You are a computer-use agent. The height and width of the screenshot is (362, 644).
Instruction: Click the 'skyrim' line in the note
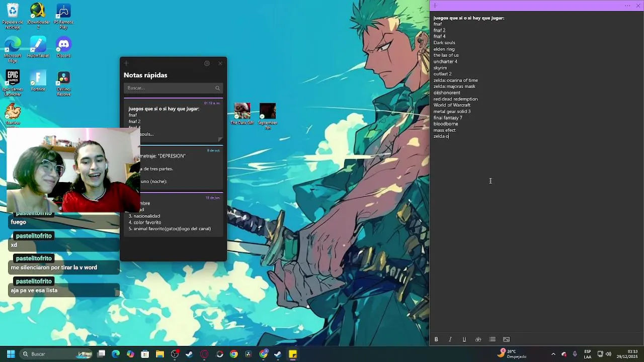click(440, 68)
